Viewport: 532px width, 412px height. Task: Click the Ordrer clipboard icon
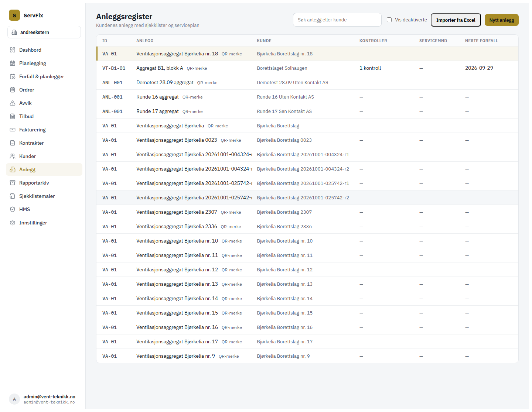(13, 90)
